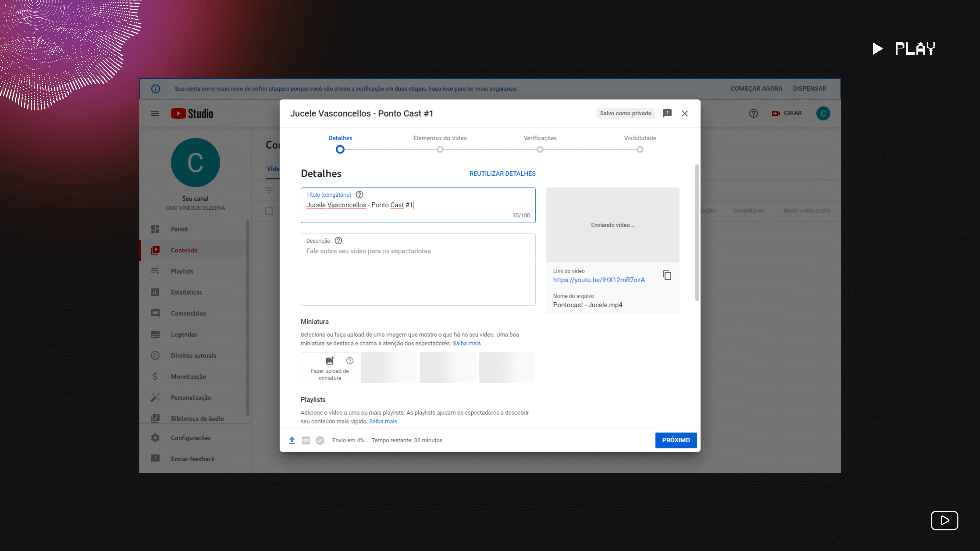Viewport: 980px width, 551px height.
Task: Click the filter icon in the content list
Action: click(269, 190)
